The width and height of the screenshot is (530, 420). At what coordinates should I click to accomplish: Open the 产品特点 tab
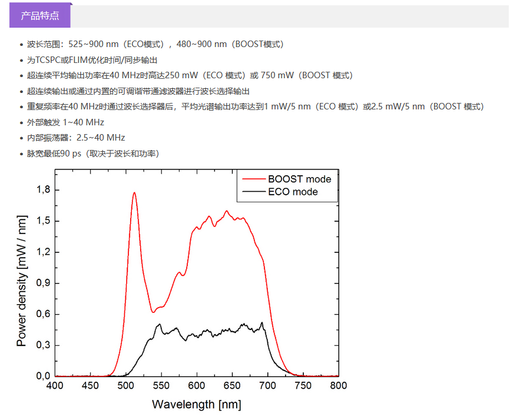[x=40, y=16]
